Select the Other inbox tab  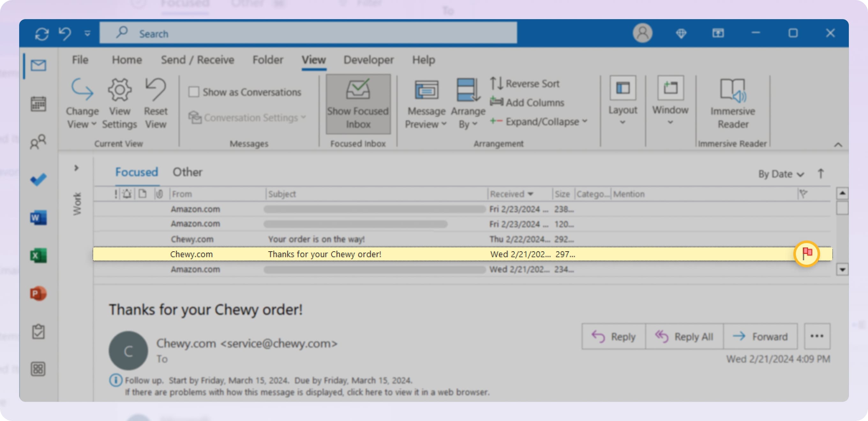click(x=187, y=172)
